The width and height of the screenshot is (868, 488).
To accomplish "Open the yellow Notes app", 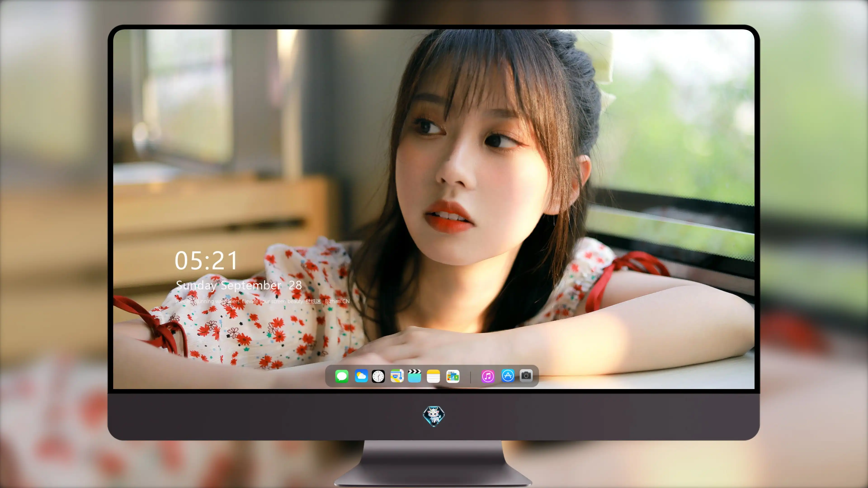I will tap(433, 376).
